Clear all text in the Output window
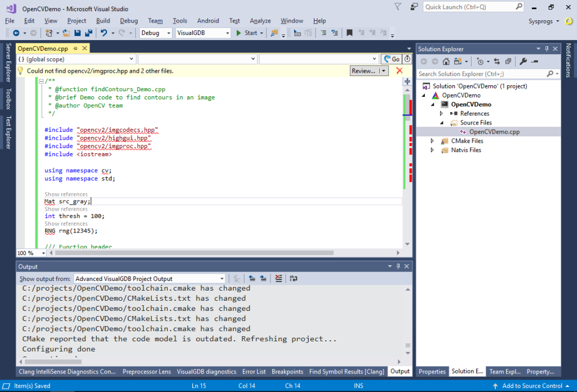This screenshot has width=577, height=392. point(278,278)
